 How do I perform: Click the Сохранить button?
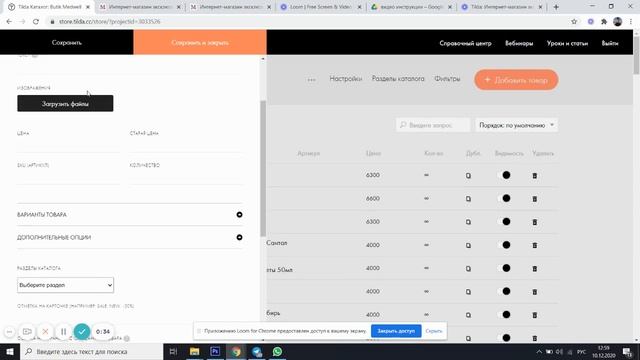tap(67, 42)
